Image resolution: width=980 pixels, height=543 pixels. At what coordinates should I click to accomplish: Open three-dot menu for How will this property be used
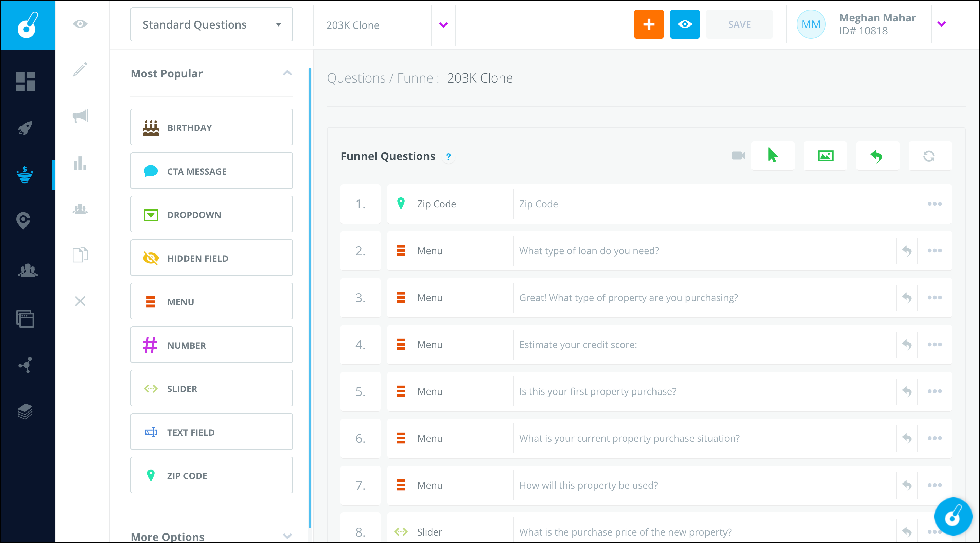[934, 485]
